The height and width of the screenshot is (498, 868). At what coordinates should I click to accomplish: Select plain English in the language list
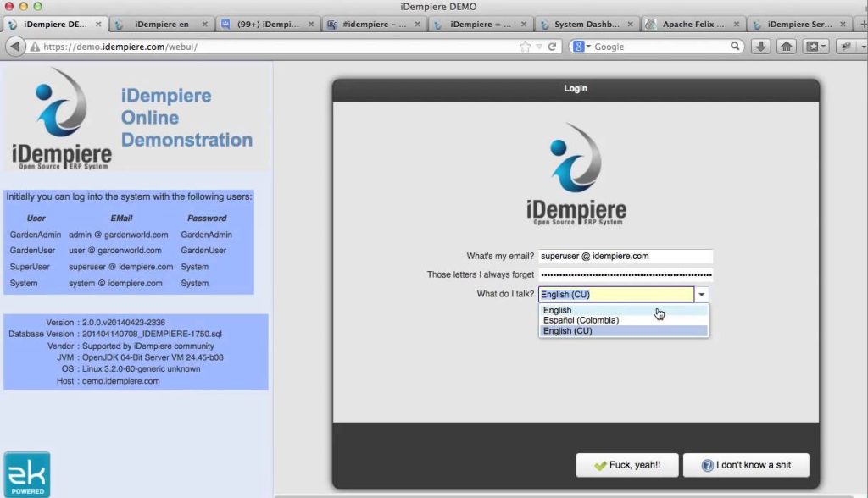pos(558,310)
